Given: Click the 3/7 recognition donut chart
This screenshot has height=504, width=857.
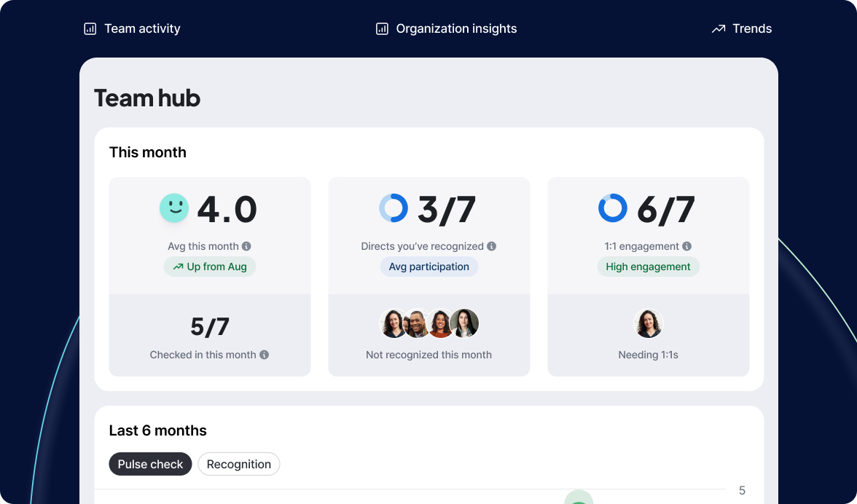Looking at the screenshot, I should (x=394, y=208).
